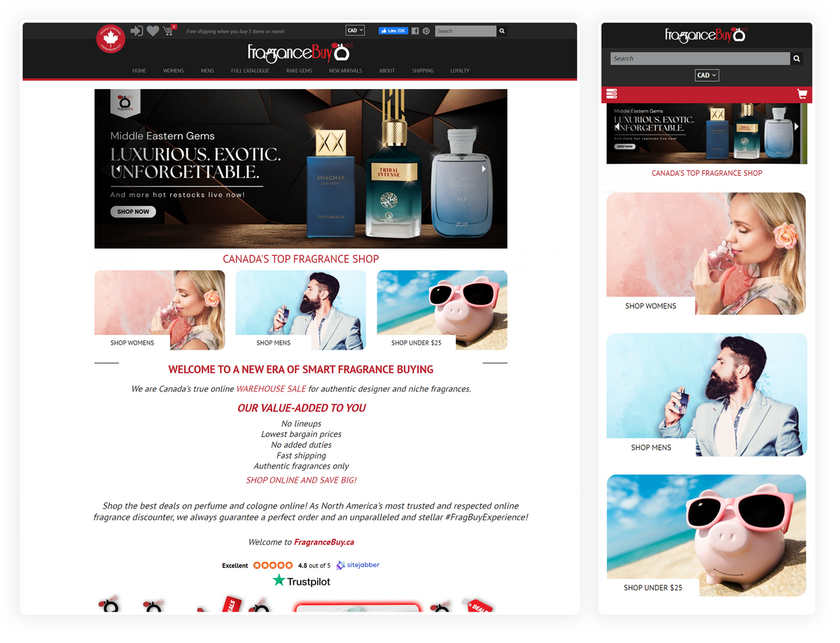Click the Lowest bargain prices line

tap(302, 434)
